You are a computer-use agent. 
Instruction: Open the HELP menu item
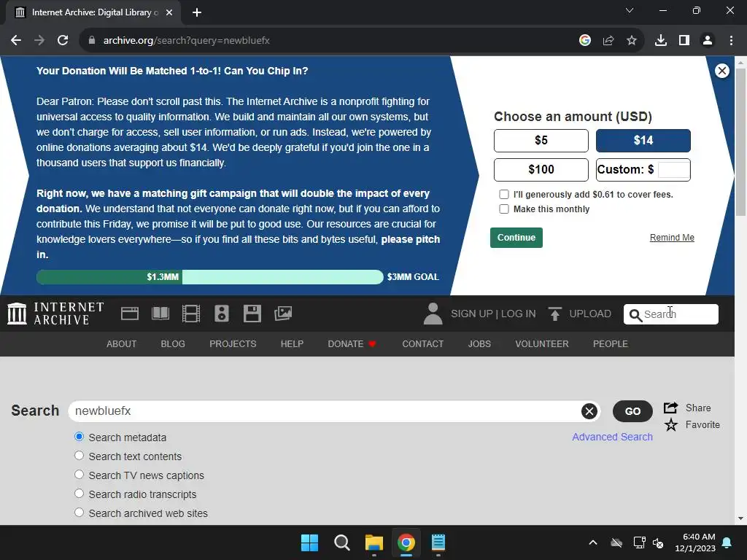292,344
